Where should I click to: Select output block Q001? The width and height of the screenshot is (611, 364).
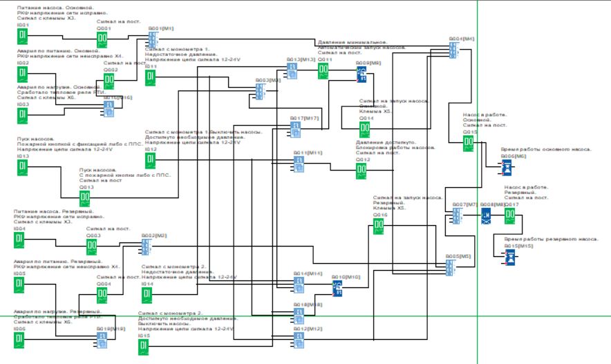tap(102, 40)
